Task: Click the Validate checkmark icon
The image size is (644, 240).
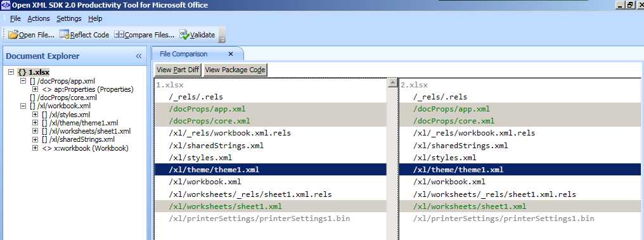Action: pyautogui.click(x=184, y=34)
